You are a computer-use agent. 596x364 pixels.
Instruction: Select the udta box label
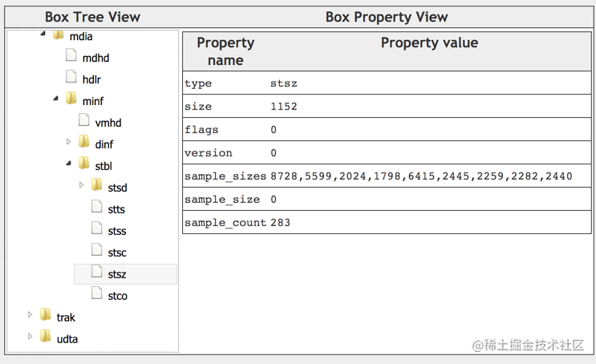coord(67,339)
